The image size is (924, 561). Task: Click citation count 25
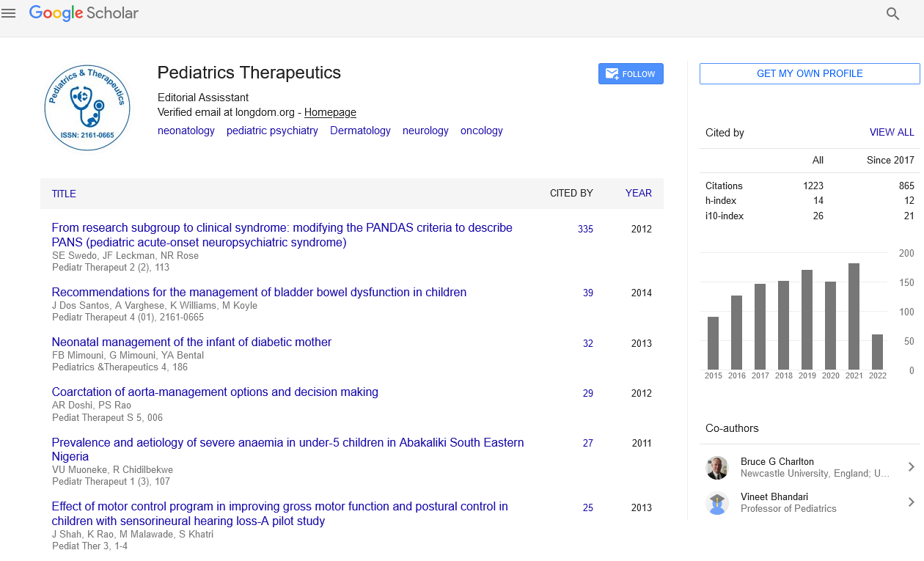tap(588, 507)
